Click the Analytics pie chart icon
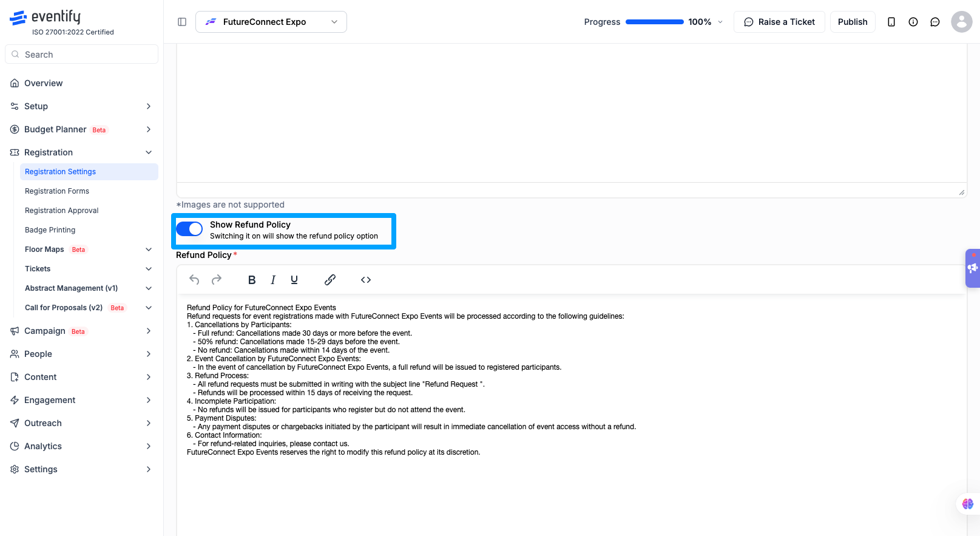The height and width of the screenshot is (536, 980). 15,446
